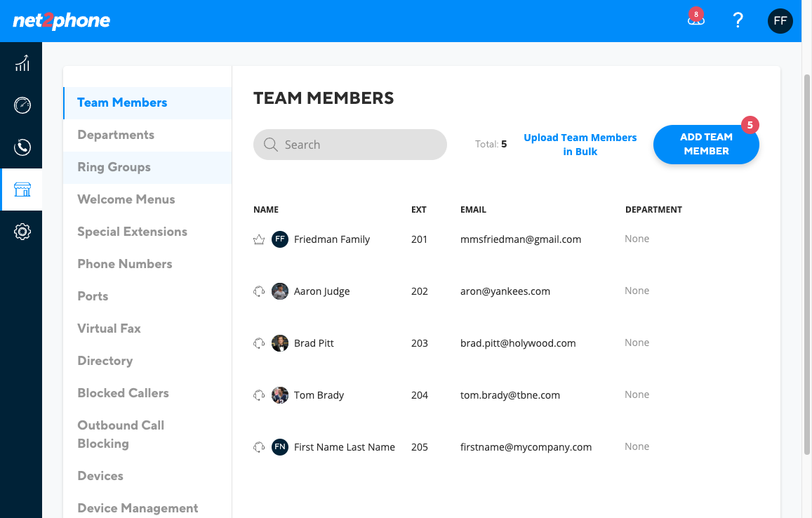The image size is (812, 518).
Task: Open the FF profile avatar menu
Action: (x=780, y=21)
